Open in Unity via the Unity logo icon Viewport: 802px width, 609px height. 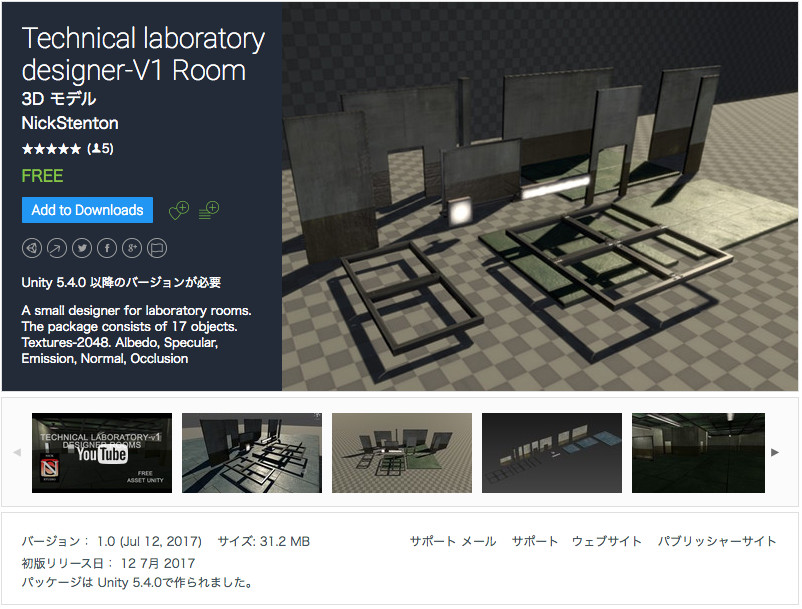[x=32, y=249]
